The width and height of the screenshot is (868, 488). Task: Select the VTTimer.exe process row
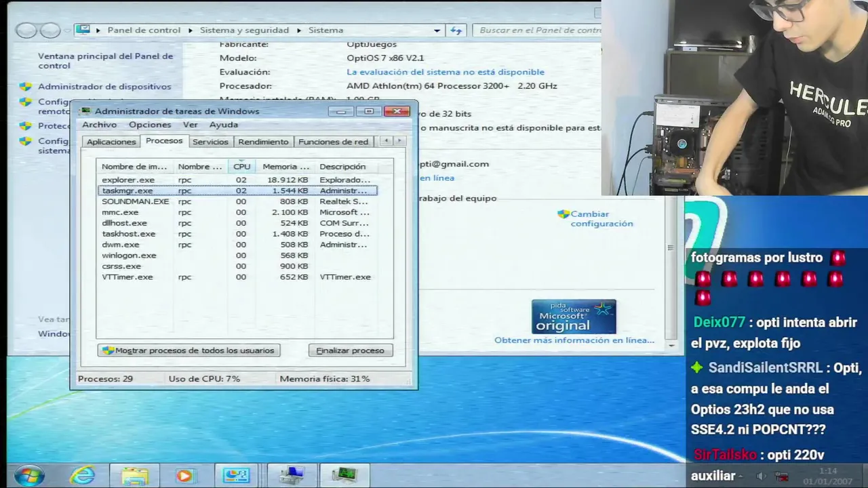(x=237, y=277)
